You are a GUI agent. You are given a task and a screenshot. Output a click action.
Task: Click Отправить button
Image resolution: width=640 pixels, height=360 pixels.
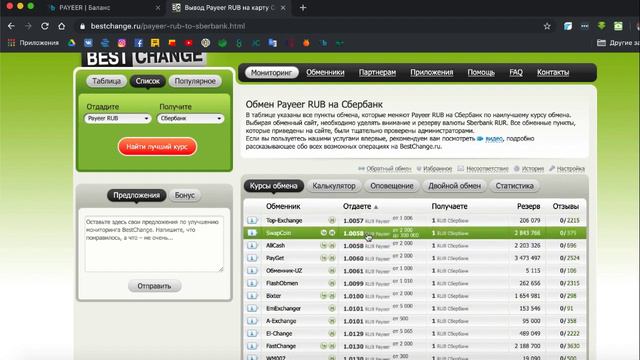click(x=154, y=286)
